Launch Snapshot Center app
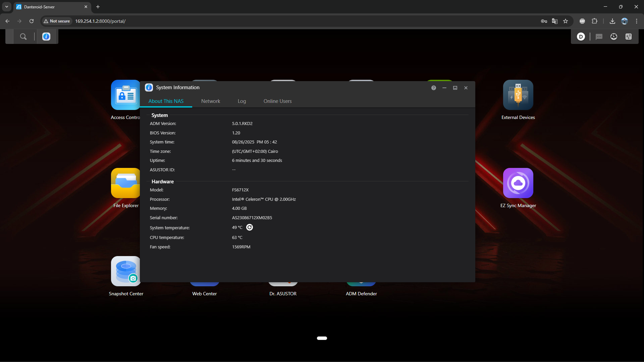This screenshot has width=644, height=362. click(125, 271)
